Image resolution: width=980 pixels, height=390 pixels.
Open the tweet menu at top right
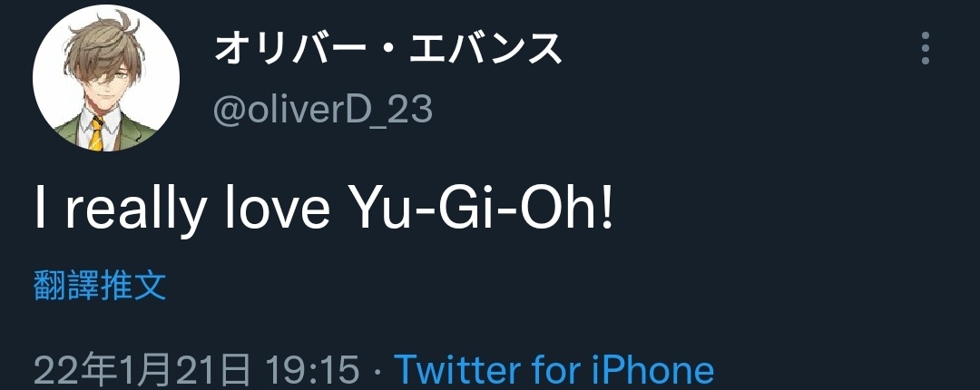coord(925,48)
